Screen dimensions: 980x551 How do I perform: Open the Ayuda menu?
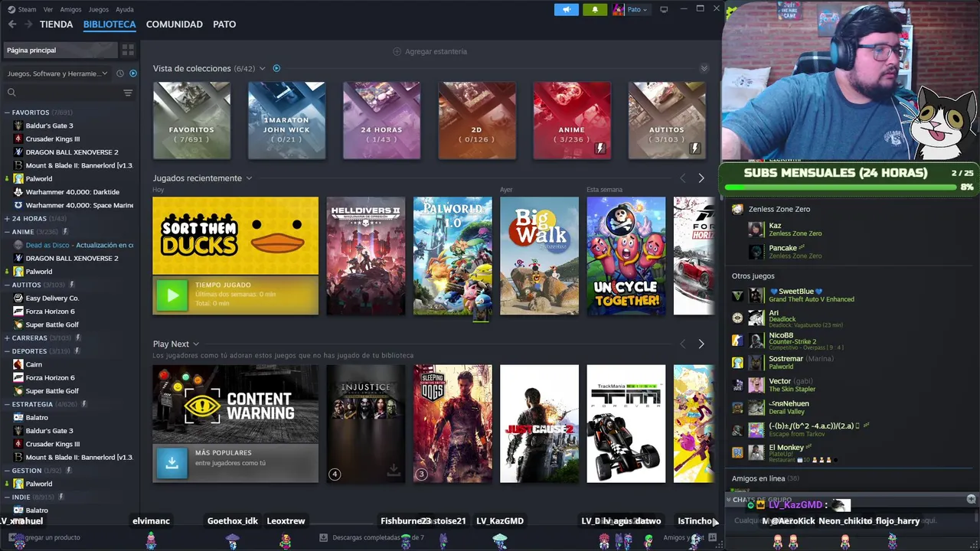(x=124, y=9)
